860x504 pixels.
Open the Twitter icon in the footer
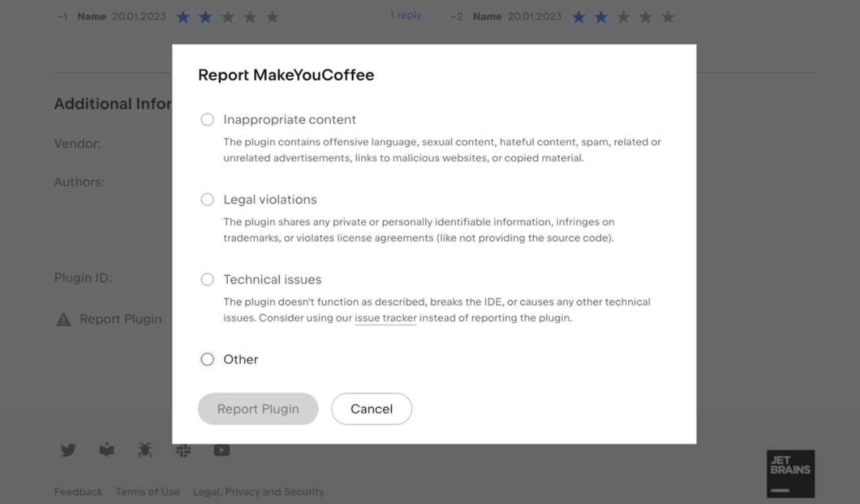tap(68, 450)
